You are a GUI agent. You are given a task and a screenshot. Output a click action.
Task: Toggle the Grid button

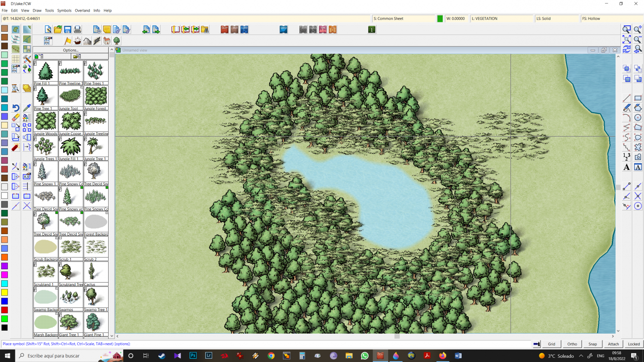point(552,344)
